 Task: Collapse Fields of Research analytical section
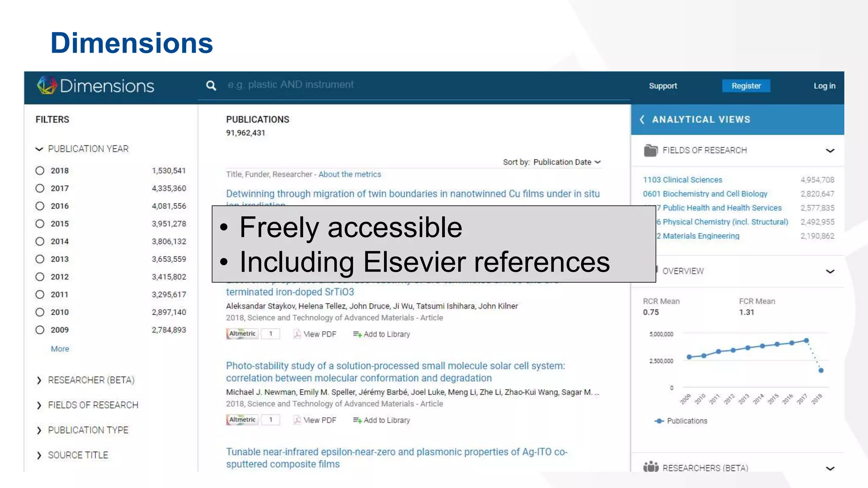pyautogui.click(x=830, y=150)
